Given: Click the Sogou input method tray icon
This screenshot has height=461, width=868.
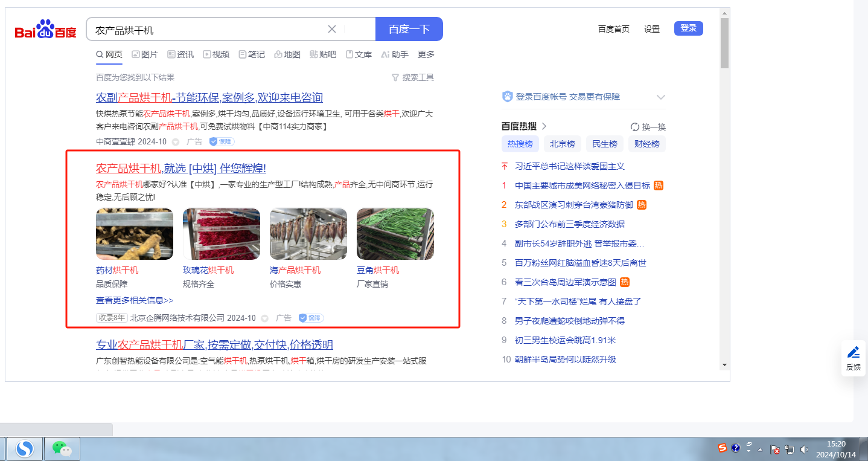Looking at the screenshot, I should point(723,448).
